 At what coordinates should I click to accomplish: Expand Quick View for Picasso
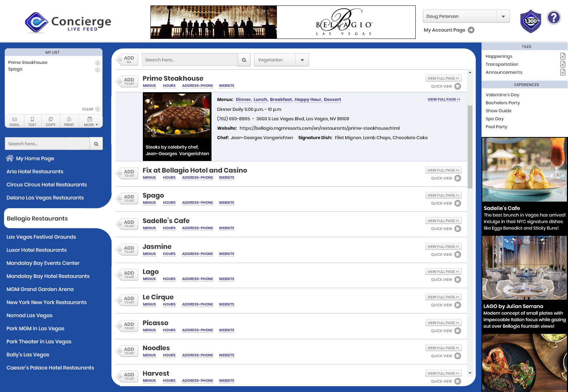(x=458, y=331)
